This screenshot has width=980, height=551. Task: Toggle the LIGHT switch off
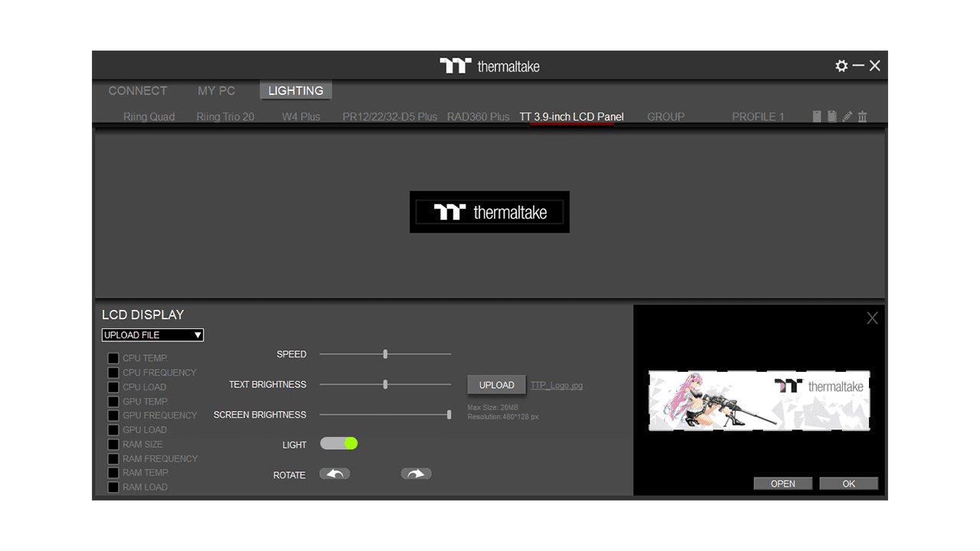coord(338,443)
